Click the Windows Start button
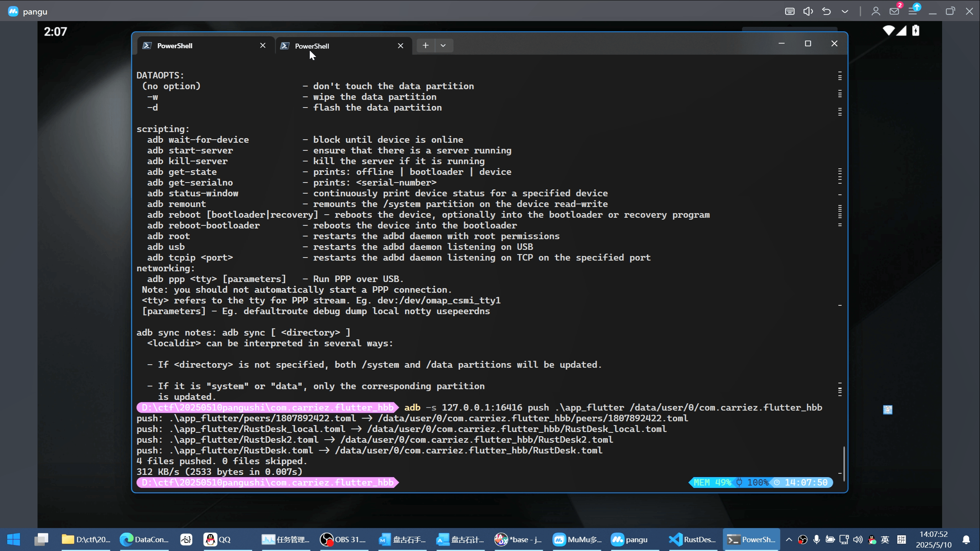Viewport: 980px width, 551px height. [x=13, y=540]
